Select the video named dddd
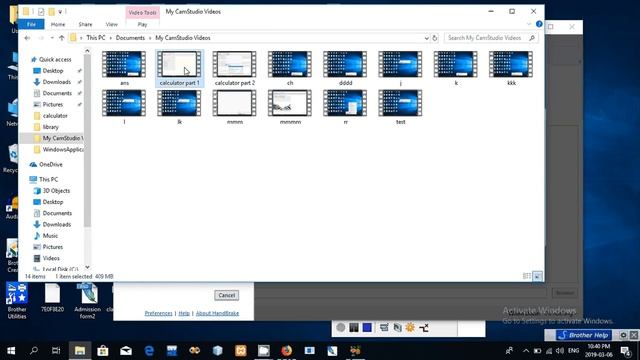The height and width of the screenshot is (360, 640). 345,68
